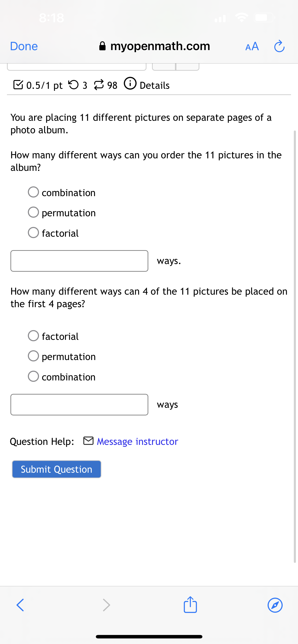Navigate back using the left chevron
Screen dimensions: 298x644
click(20, 605)
